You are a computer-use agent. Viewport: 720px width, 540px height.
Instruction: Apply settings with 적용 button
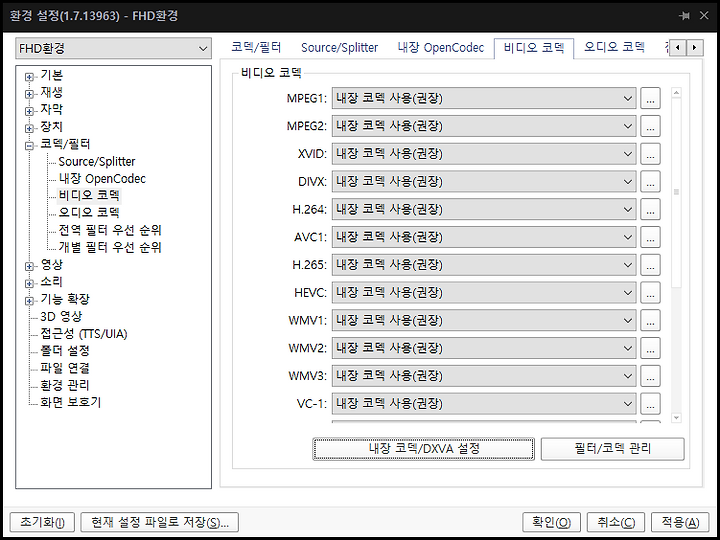680,522
